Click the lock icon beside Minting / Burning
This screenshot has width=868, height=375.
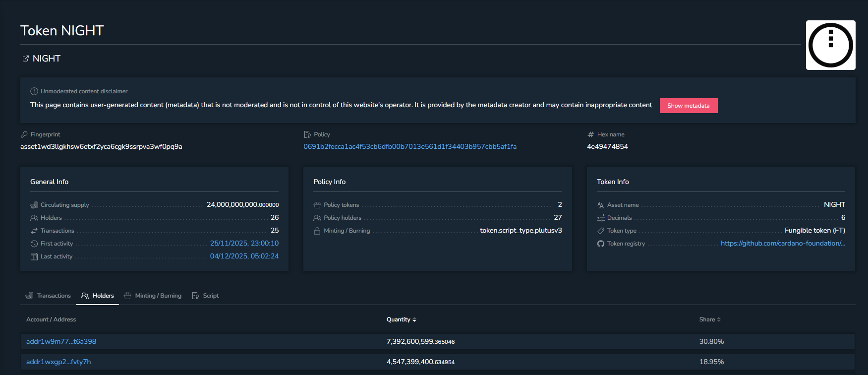[317, 231]
